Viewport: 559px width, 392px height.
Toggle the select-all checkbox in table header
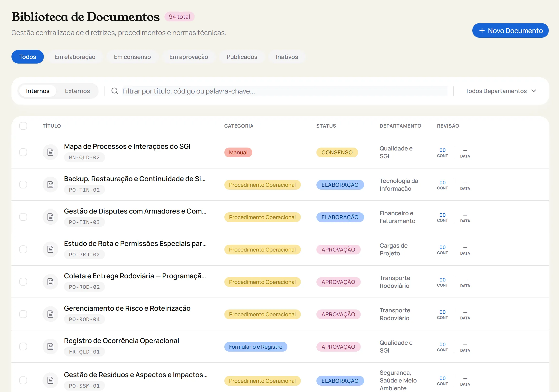click(x=23, y=126)
